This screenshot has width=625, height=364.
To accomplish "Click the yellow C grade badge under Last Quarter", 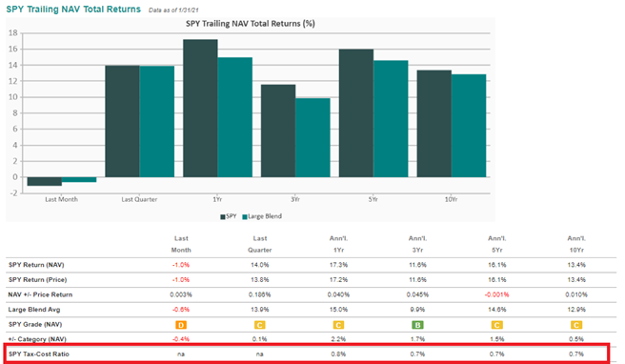I will 260,325.
